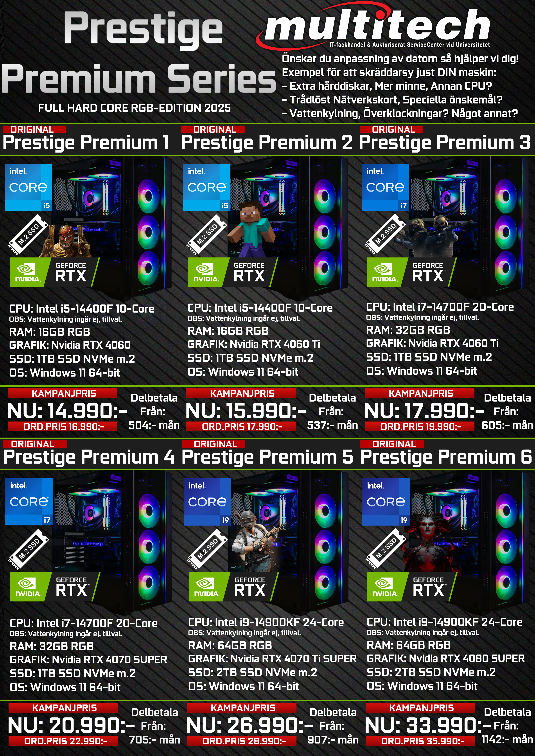Click the Prestige Premium Series title
The image size is (535, 756).
pos(138,53)
